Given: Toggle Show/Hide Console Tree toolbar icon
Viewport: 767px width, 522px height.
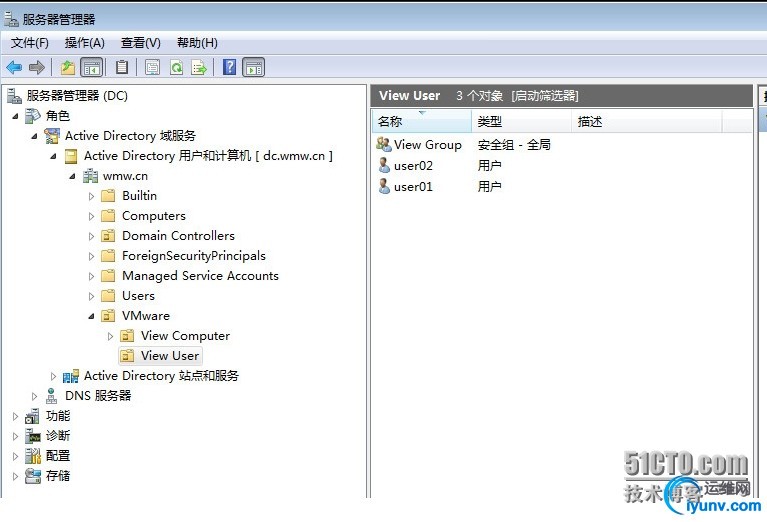Looking at the screenshot, I should point(91,67).
